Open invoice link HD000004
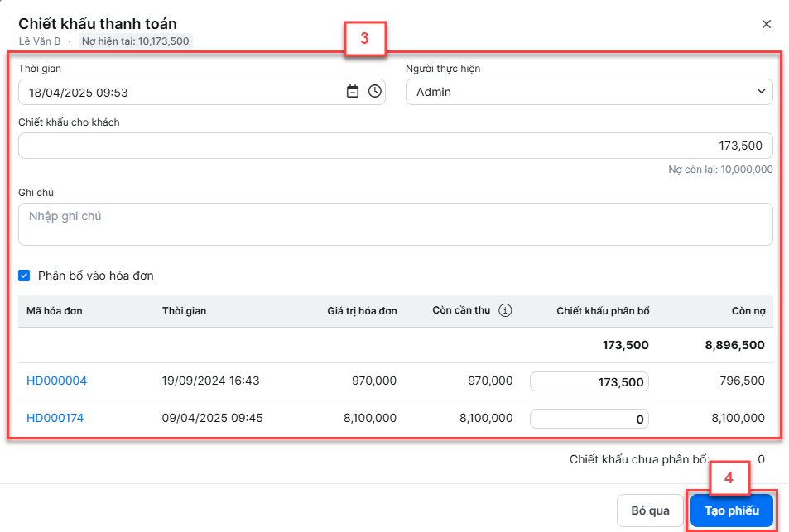This screenshot has height=532, width=789. 56,381
